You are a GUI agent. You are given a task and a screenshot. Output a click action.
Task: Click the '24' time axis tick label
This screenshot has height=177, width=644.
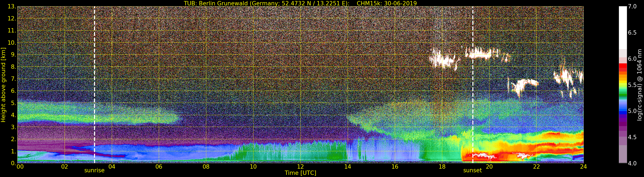click(583, 166)
